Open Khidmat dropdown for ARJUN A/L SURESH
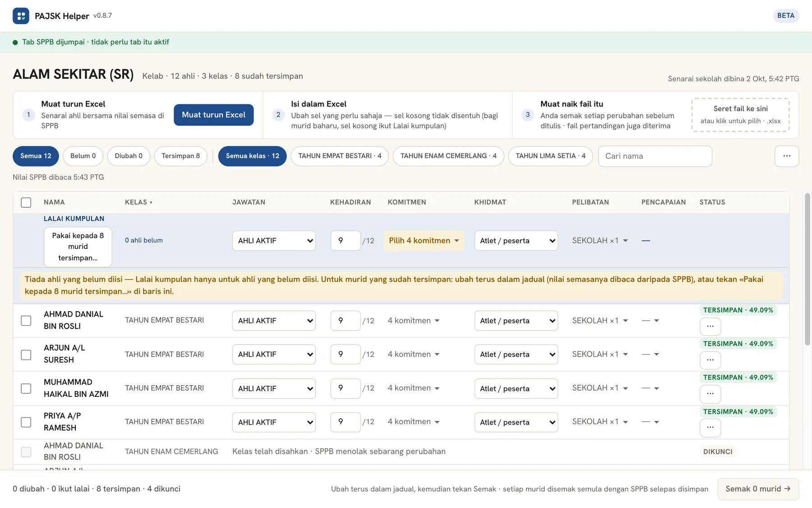812x508 pixels. (x=516, y=354)
